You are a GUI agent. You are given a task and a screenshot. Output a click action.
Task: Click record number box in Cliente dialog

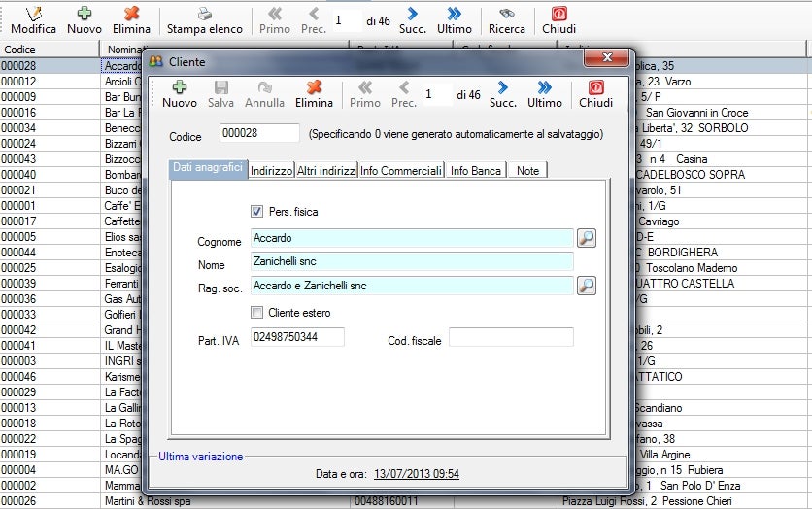coord(437,95)
